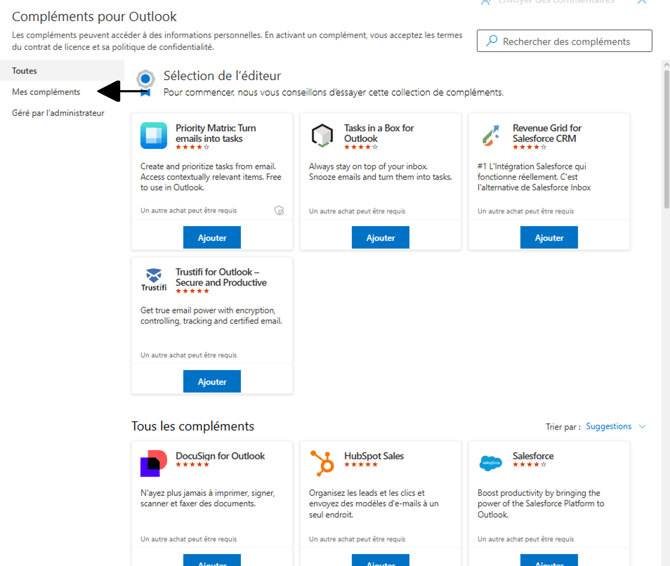The width and height of the screenshot is (670, 566).
Task: Click the Sélection de l'éditeur badge icon
Action: pyautogui.click(x=145, y=82)
